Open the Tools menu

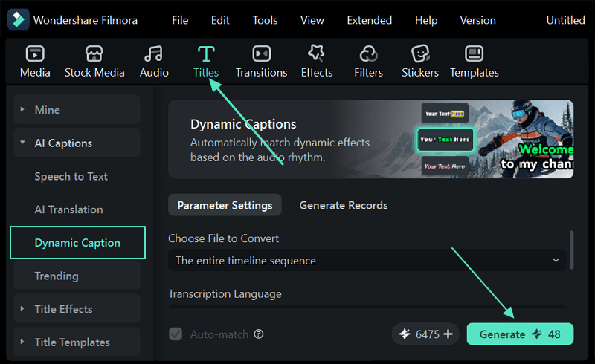tap(265, 20)
